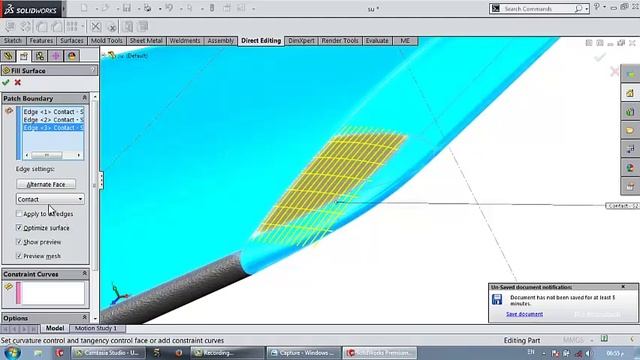This screenshot has width=640, height=360.
Task: Click the Alternate Face button
Action: coord(46,184)
